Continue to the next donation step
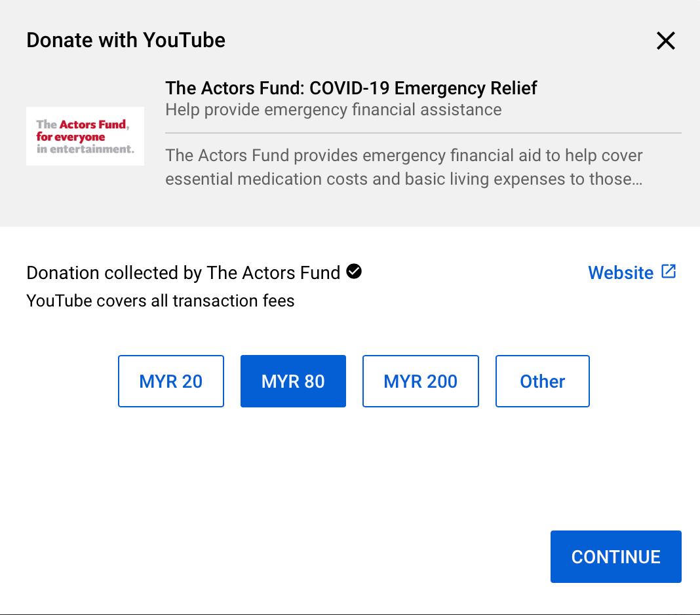The image size is (700, 615). tap(616, 557)
